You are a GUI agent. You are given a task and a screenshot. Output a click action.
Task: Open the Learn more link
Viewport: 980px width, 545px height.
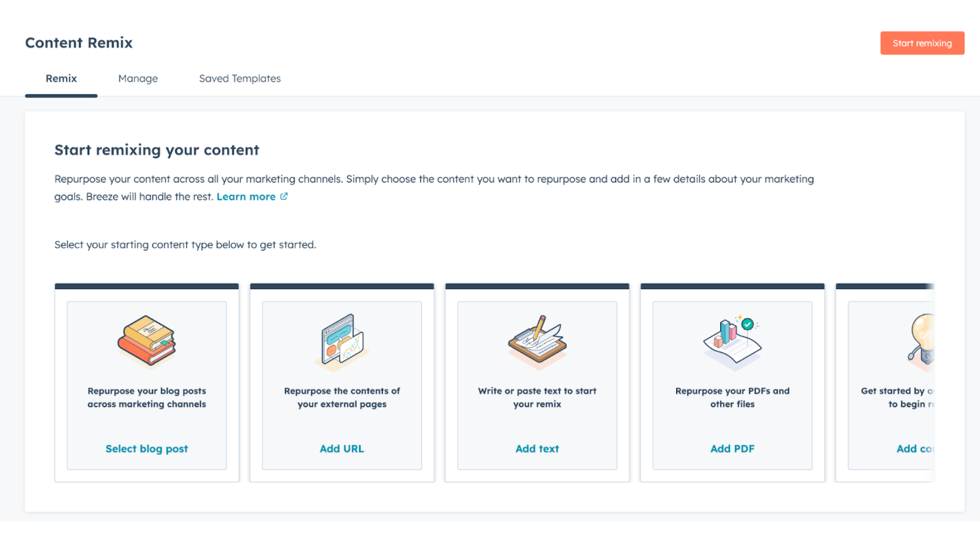click(246, 197)
